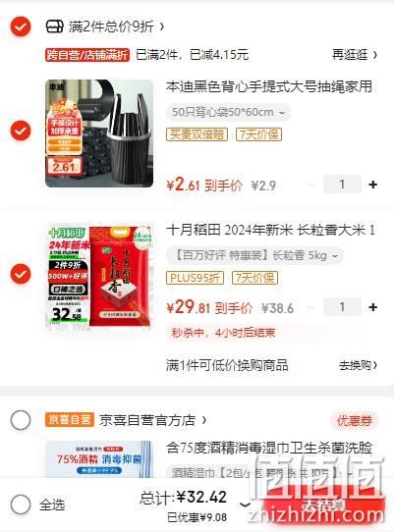Open the 长粒香 5kg spec dropdown

tap(254, 255)
